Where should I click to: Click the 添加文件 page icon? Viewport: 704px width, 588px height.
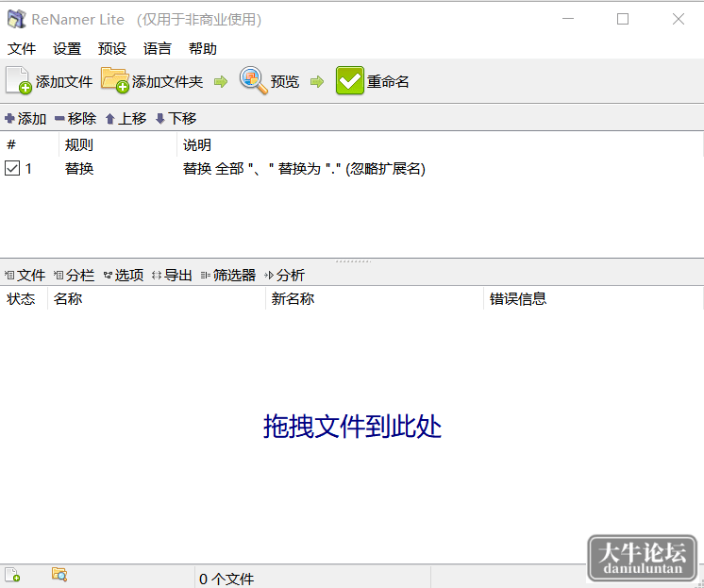coord(19,80)
